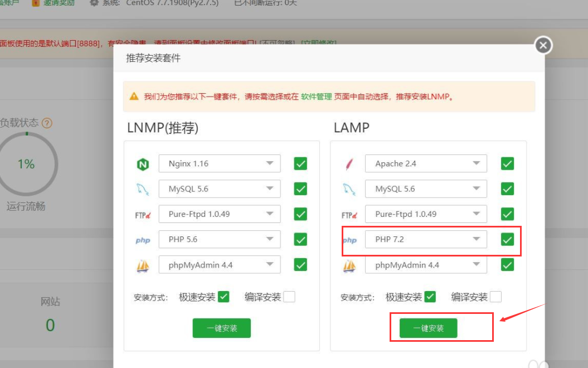588x368 pixels.
Task: Click the Apache feather icon in LAMP column
Action: [350, 163]
